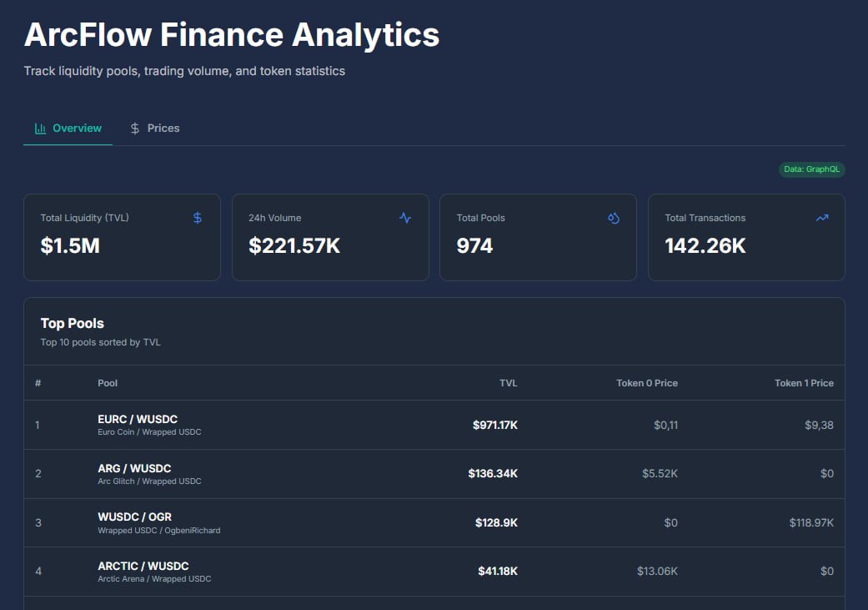The image size is (868, 610).
Task: Click the Top Pools section title
Action: tap(73, 323)
